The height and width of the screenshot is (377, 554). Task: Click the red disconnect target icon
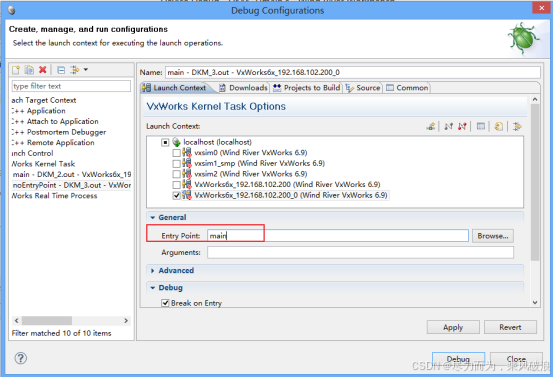(462, 126)
